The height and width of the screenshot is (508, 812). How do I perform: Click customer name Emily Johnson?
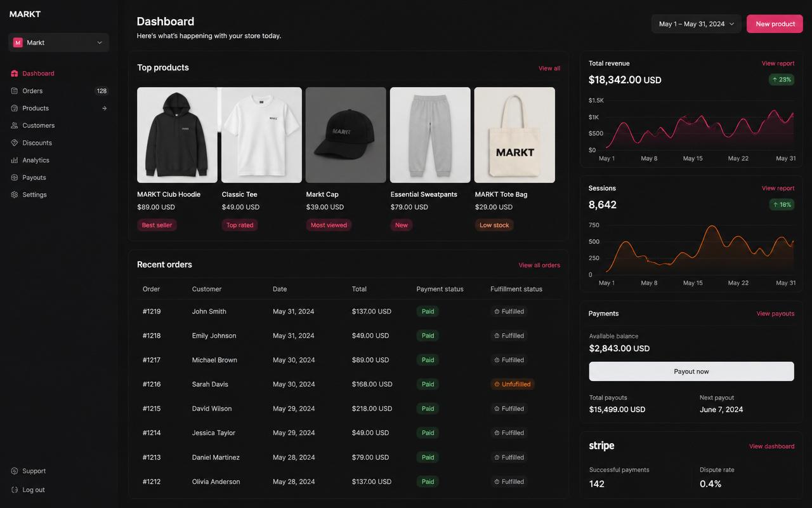tap(214, 336)
